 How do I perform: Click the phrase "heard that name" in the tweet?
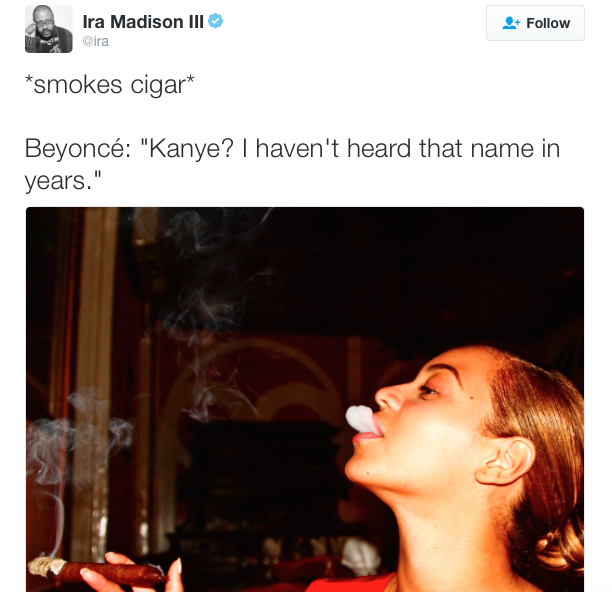[440, 149]
